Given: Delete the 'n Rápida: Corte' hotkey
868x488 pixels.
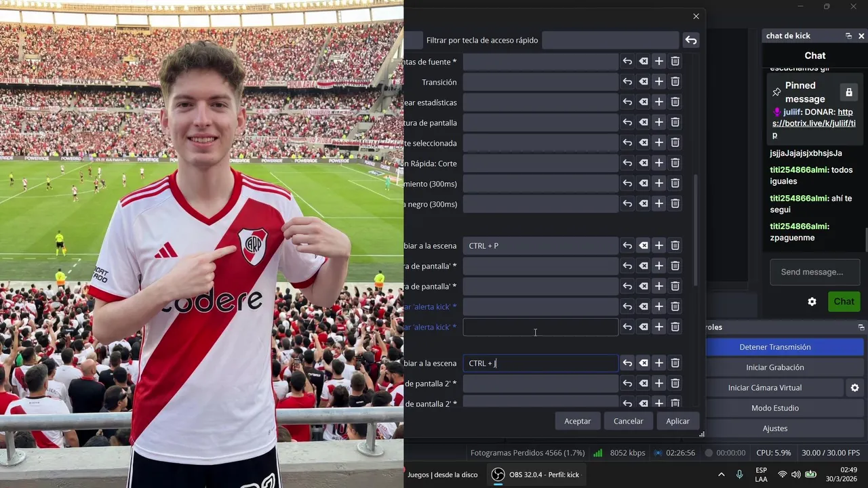Looking at the screenshot, I should [x=675, y=163].
